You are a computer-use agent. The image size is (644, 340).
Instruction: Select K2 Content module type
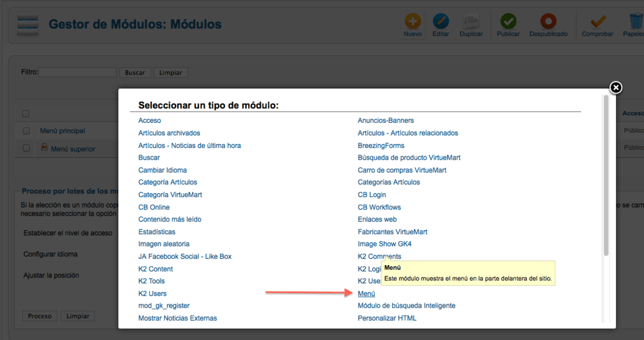[x=156, y=269]
